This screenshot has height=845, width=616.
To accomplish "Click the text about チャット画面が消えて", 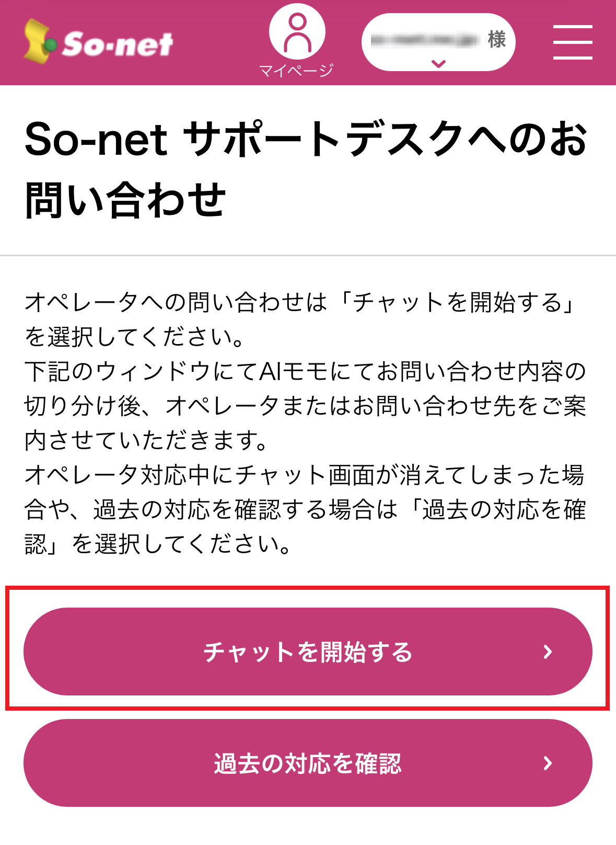I will pos(304,475).
